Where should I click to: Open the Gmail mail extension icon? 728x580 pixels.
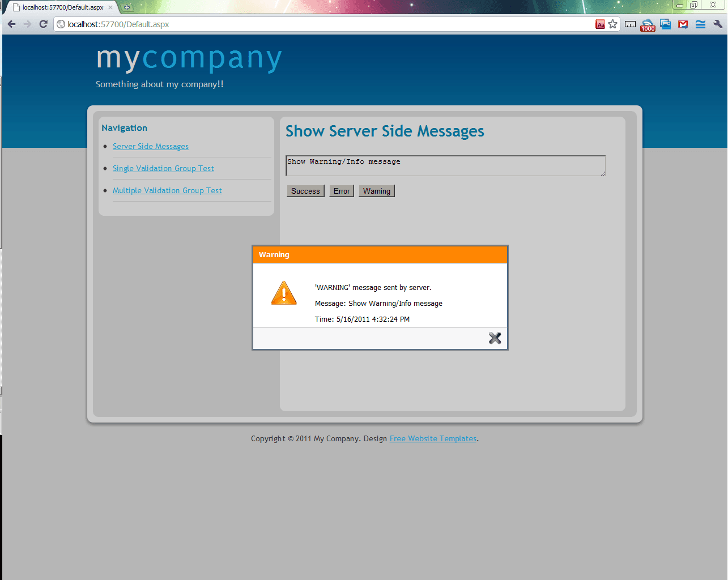[683, 24]
